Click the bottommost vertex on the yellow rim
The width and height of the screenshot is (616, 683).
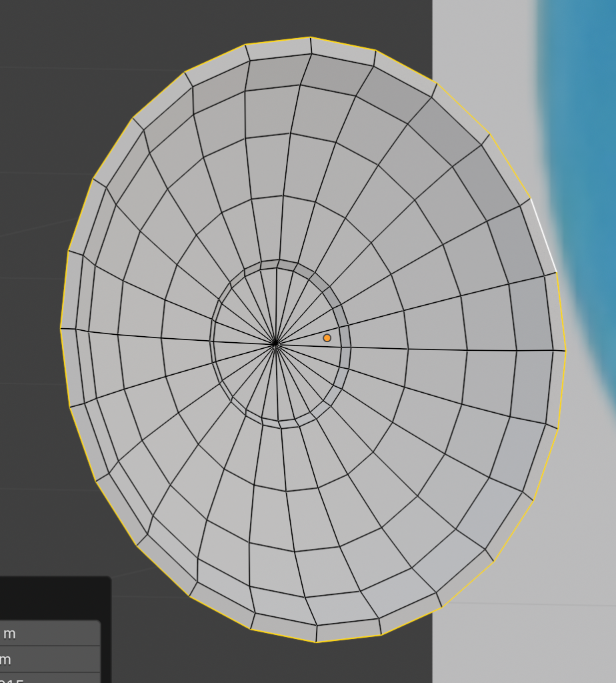(317, 642)
